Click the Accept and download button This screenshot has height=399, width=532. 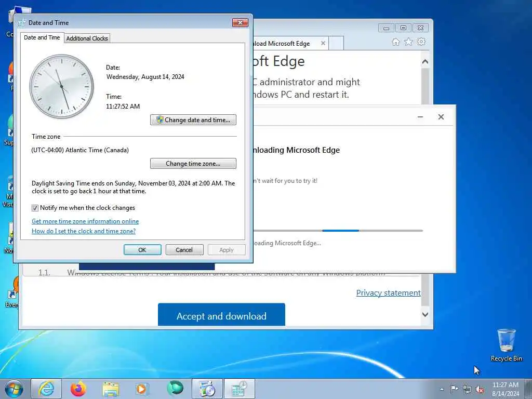tap(221, 315)
